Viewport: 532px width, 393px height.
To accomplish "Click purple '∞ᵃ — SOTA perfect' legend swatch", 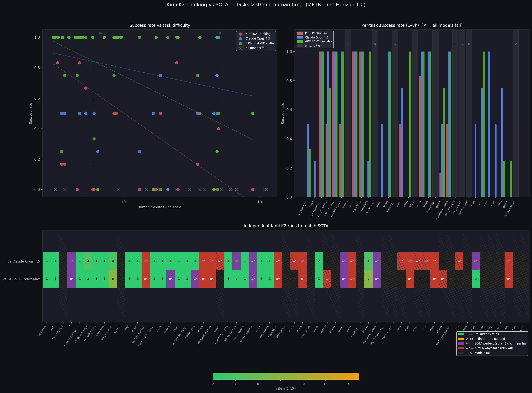I will coord(461,343).
